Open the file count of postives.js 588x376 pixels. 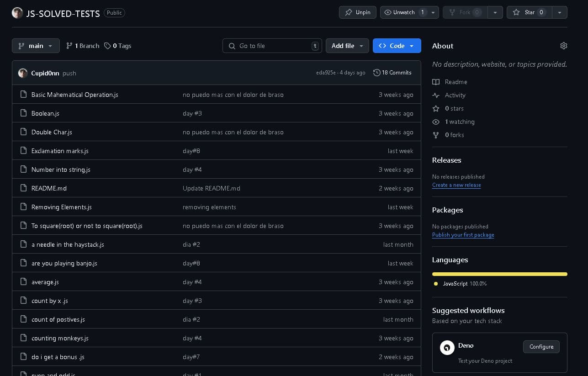[58, 319]
